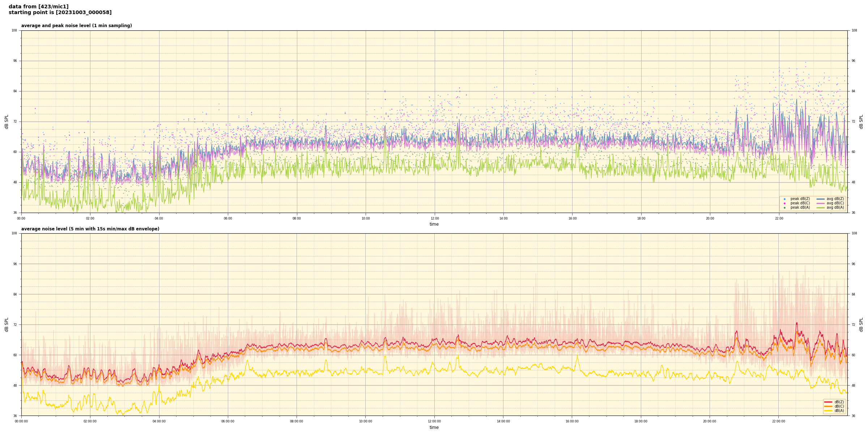
Task: Click the bottom chart right 'dB SPL' label
Action: pyautogui.click(x=861, y=324)
